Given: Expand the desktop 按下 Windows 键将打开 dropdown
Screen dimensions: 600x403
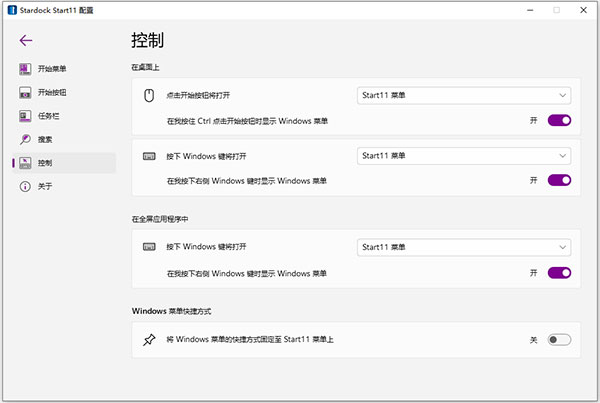Looking at the screenshot, I should pos(463,156).
